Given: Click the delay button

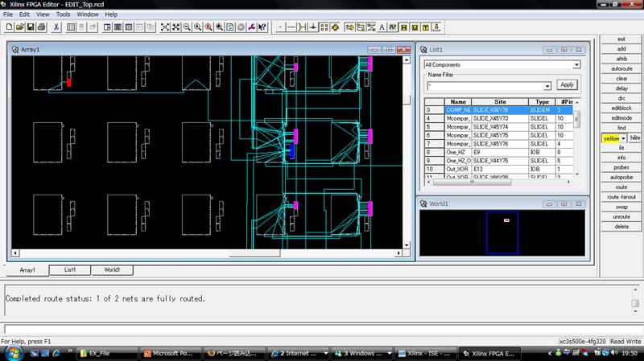Looking at the screenshot, I should [x=621, y=88].
